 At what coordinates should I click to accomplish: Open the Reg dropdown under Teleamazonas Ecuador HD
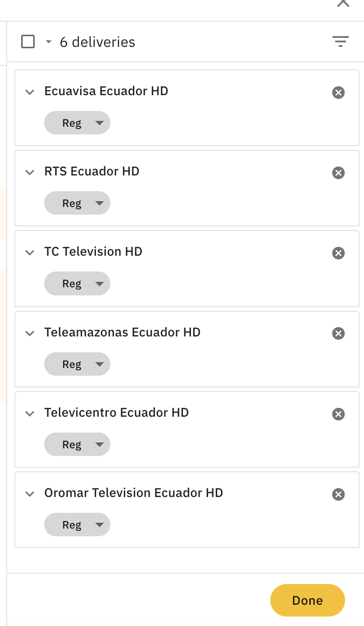[x=77, y=364]
